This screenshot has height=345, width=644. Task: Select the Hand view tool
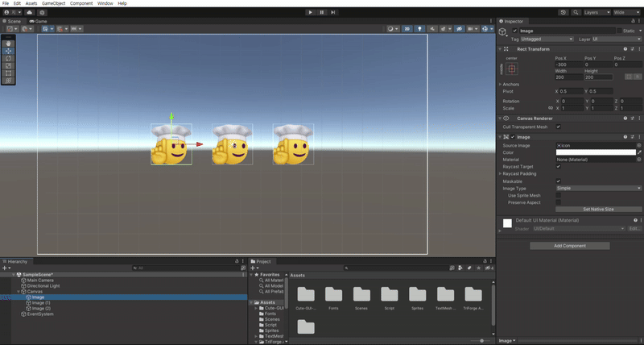click(8, 44)
